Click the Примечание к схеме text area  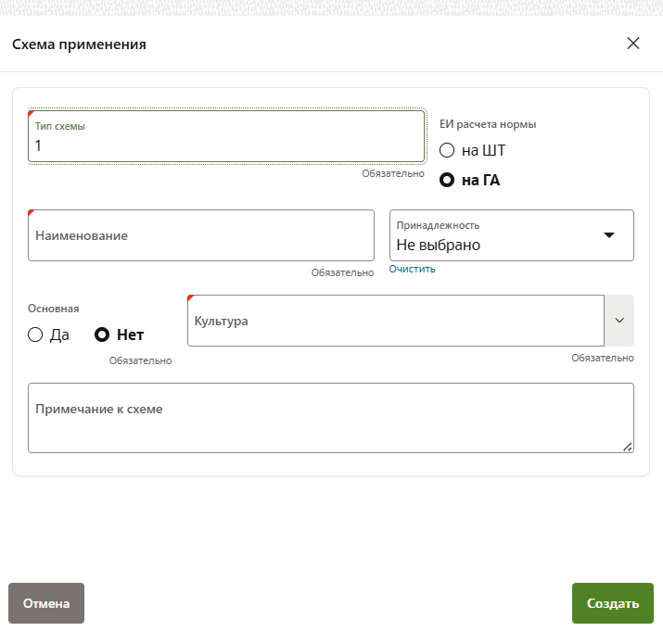click(330, 418)
